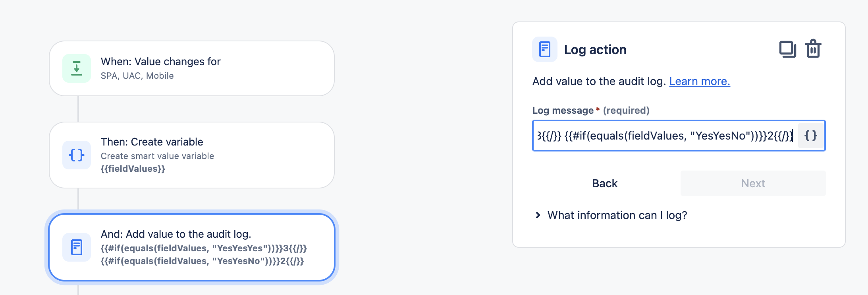
Task: Select the 'And: Add value to the audit log' component
Action: point(192,247)
